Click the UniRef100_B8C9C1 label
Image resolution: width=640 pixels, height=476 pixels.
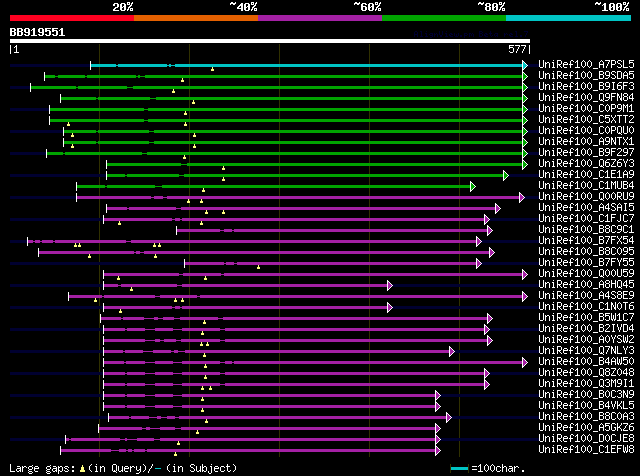click(x=586, y=229)
